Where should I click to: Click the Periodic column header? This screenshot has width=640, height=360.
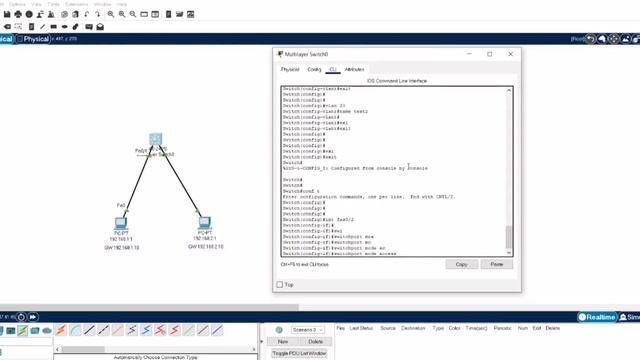tap(502, 328)
